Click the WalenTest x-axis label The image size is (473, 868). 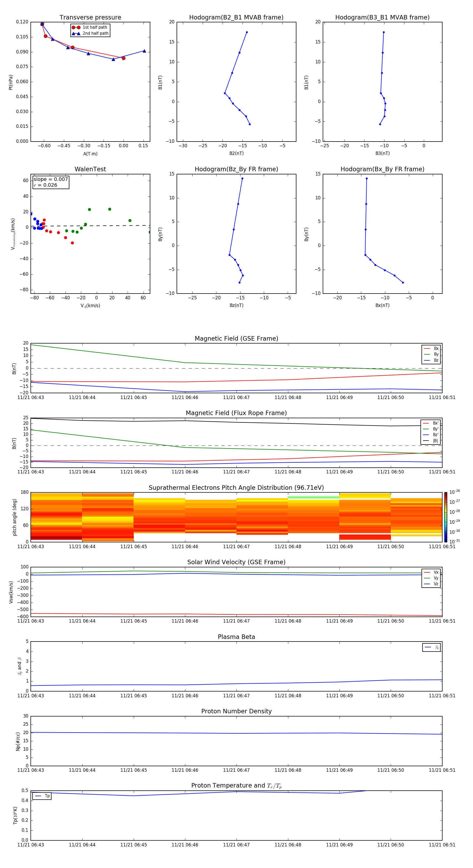click(x=90, y=306)
